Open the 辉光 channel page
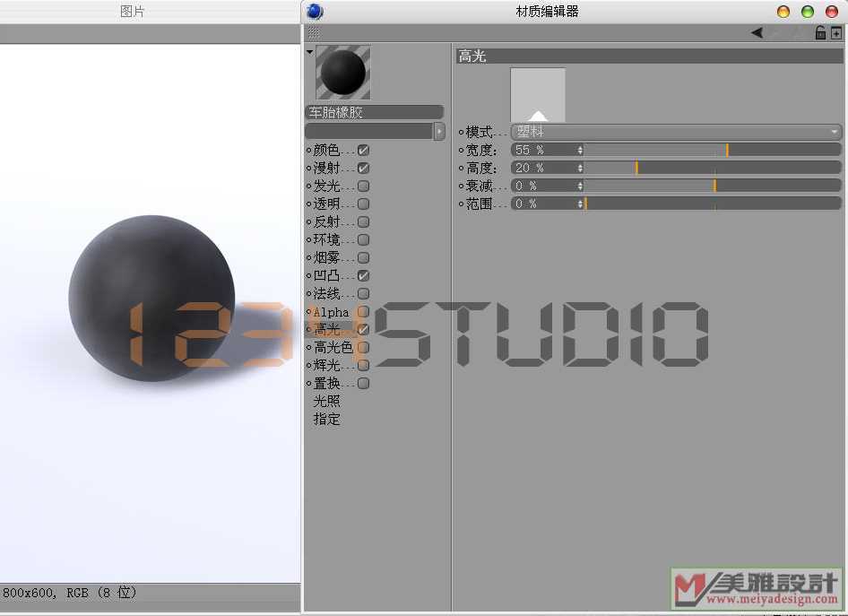Screen dimensions: 848x616 pos(326,365)
